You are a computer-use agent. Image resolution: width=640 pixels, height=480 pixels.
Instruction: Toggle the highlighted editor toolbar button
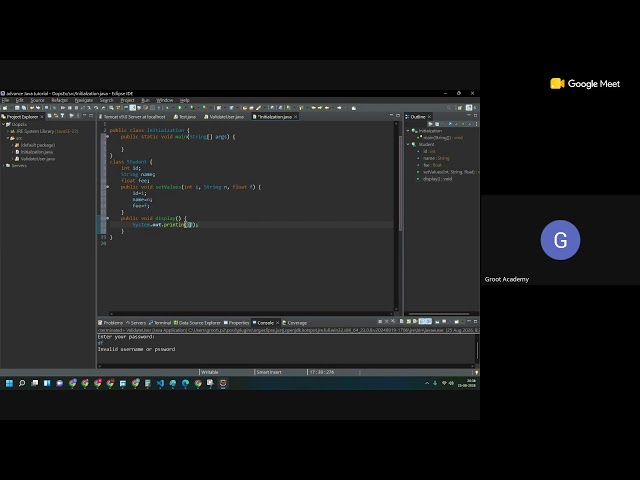[x=132, y=108]
